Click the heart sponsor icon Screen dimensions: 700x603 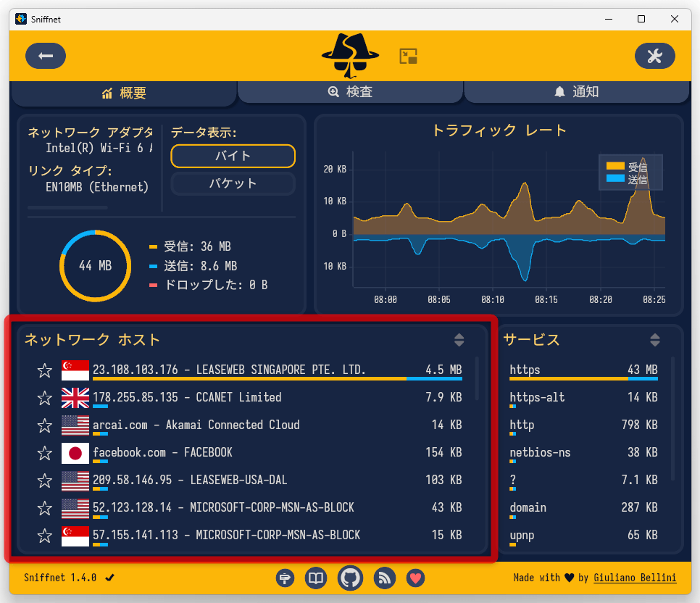(x=416, y=578)
